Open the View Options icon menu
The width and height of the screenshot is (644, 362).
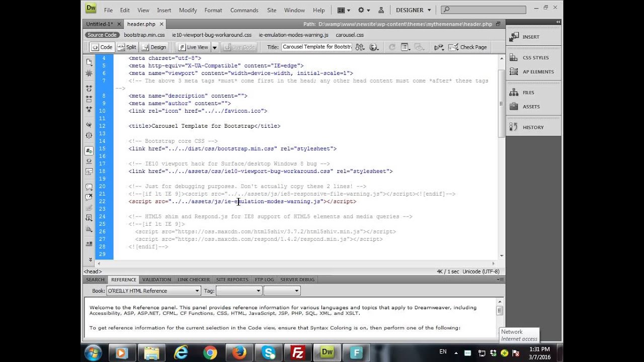coord(406,47)
